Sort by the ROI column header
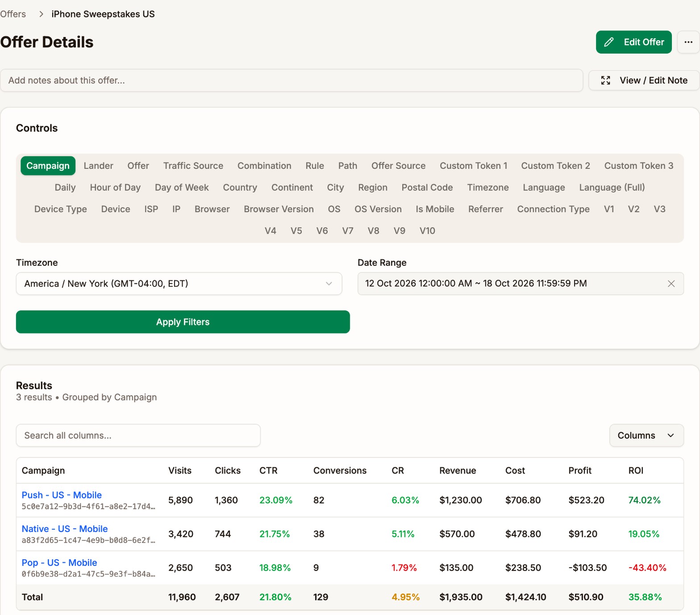The image size is (700, 615). (636, 470)
